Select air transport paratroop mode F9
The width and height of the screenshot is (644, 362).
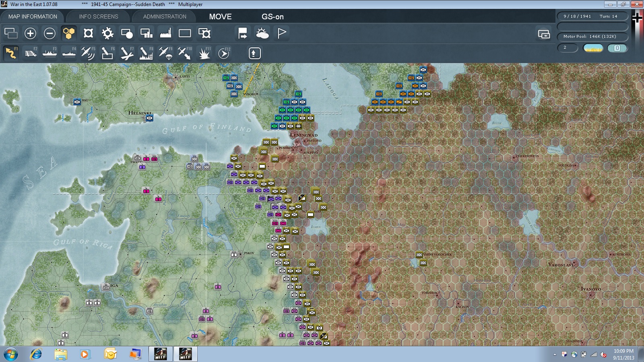click(165, 53)
